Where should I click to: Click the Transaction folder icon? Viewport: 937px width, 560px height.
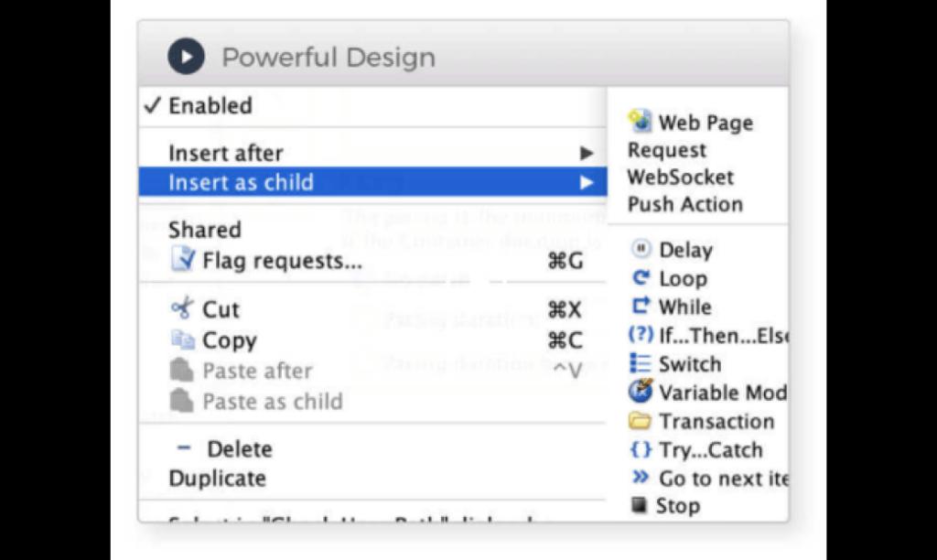[641, 422]
